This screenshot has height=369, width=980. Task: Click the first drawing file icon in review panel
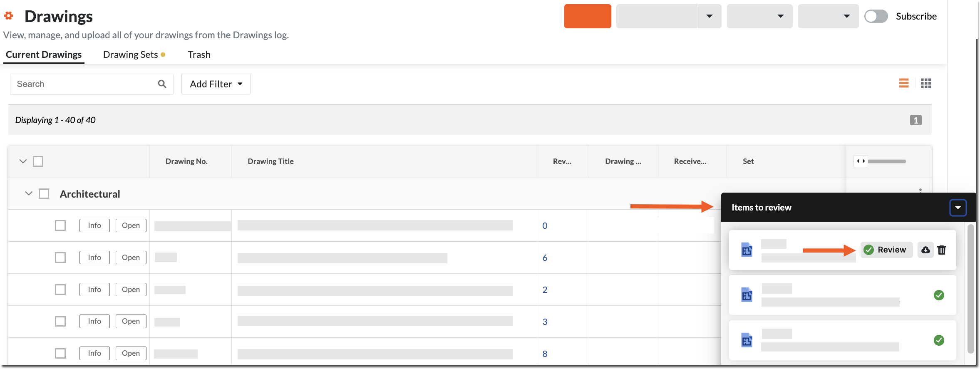pos(747,250)
